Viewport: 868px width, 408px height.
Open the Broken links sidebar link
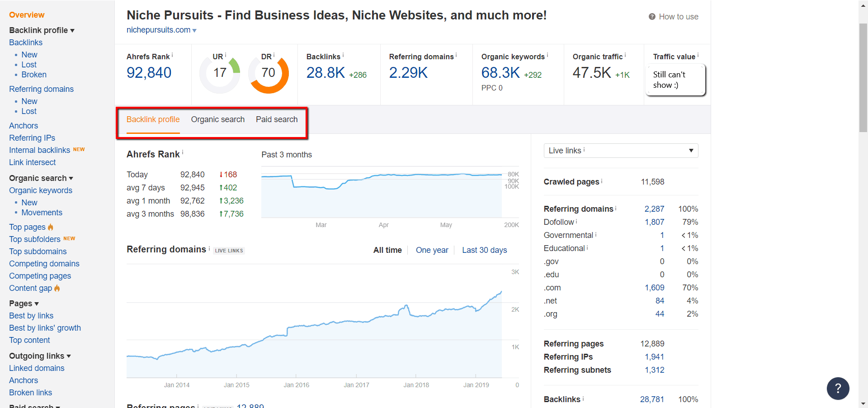[x=30, y=393]
